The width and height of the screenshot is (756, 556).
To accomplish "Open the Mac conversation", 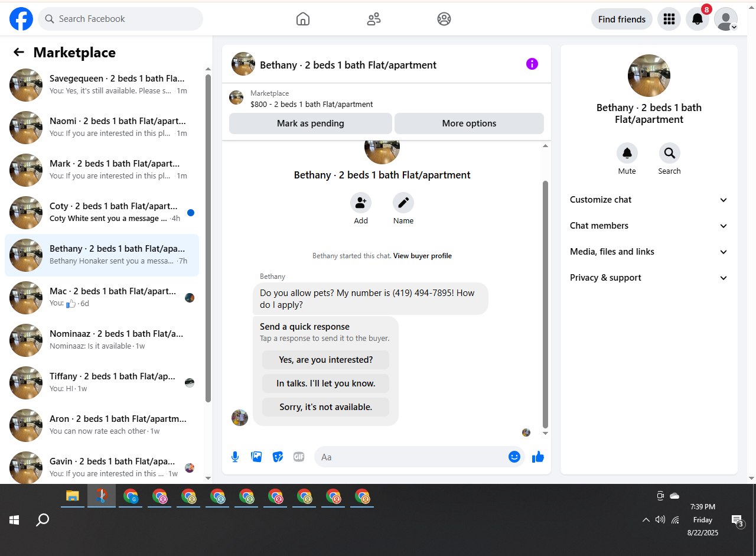I will [x=102, y=298].
